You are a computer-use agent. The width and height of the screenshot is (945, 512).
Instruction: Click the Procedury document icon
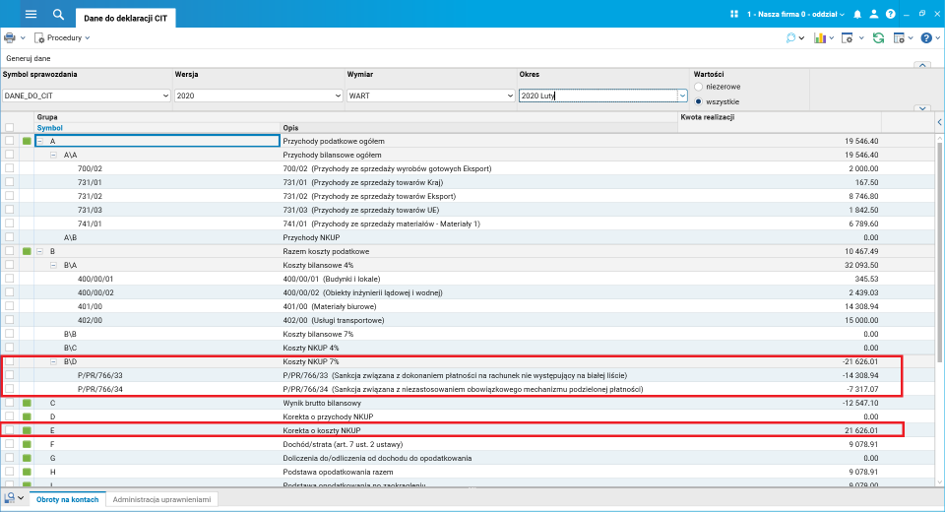tap(39, 38)
